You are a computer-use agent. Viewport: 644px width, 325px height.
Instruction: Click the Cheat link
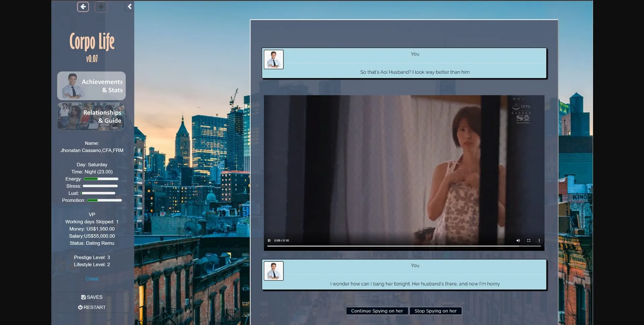[92, 279]
